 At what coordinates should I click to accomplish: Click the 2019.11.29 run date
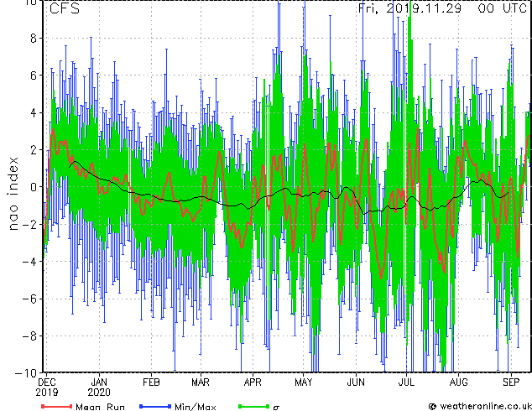tap(424, 8)
